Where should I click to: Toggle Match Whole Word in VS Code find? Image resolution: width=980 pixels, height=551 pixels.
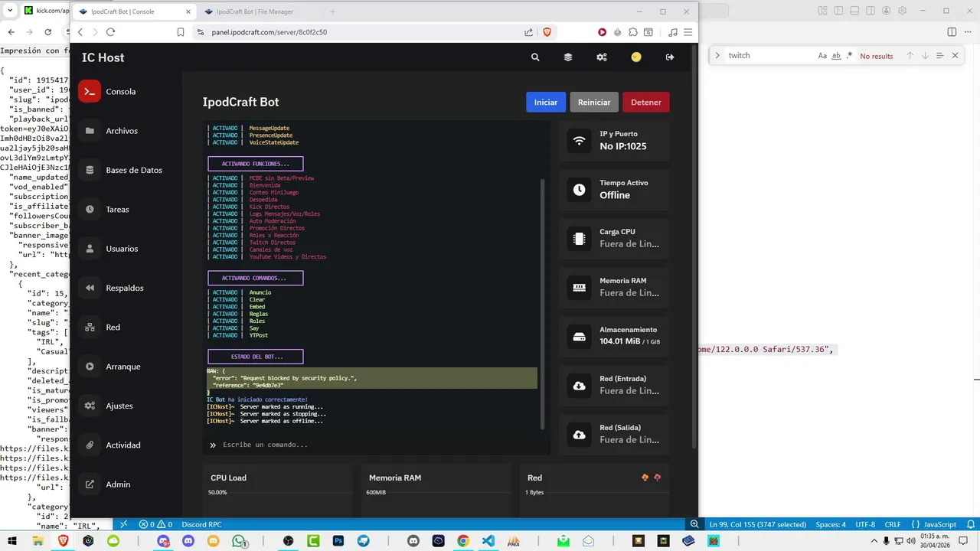pos(836,56)
